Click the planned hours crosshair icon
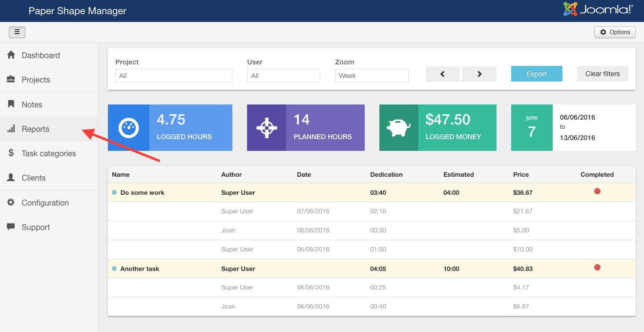Image resolution: width=644 pixels, height=332 pixels. 267,127
